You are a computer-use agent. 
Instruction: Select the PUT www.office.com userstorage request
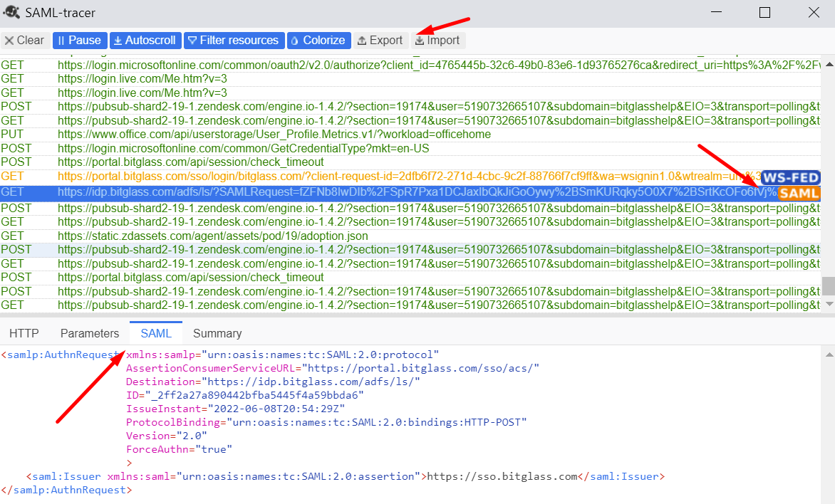tap(410, 134)
